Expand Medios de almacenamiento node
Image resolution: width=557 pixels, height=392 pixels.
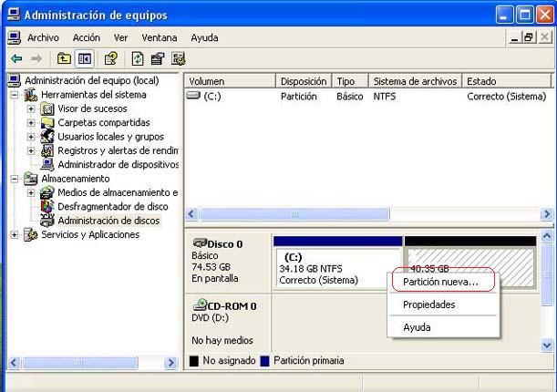click(31, 192)
